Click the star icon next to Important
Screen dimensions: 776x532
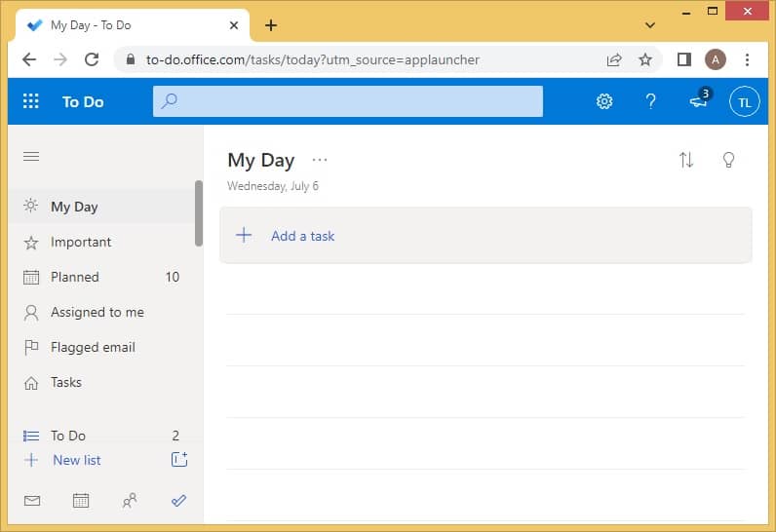pyautogui.click(x=31, y=243)
